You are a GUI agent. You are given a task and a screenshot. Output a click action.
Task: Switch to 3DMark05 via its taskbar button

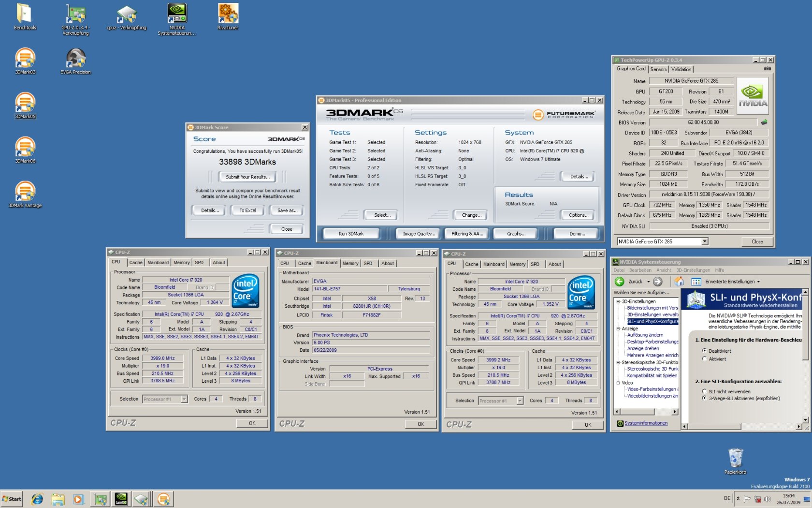164,499
